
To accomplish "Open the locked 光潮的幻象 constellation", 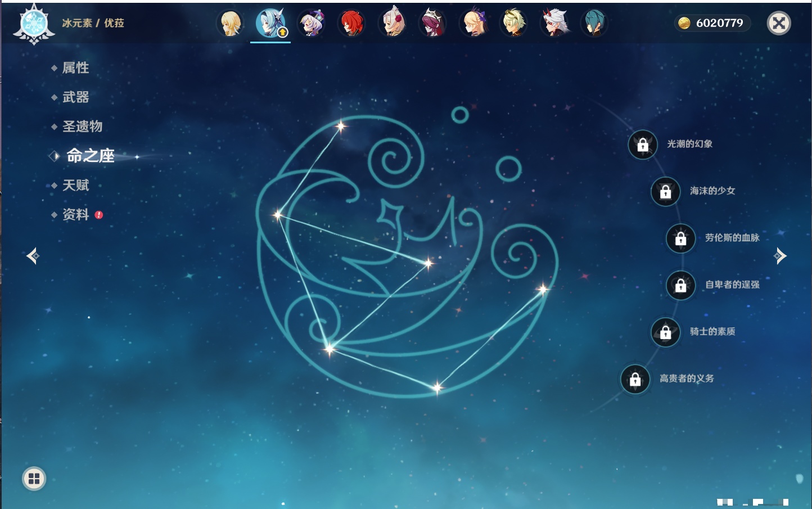I will coord(643,145).
